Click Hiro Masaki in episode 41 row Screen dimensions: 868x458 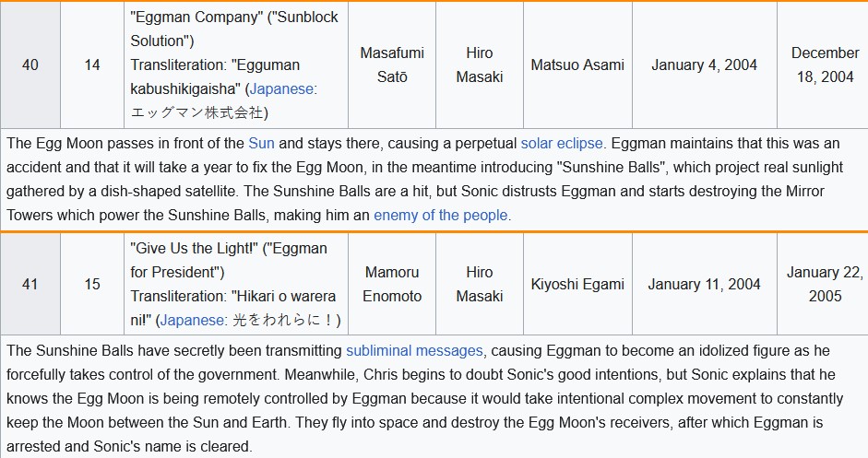480,285
